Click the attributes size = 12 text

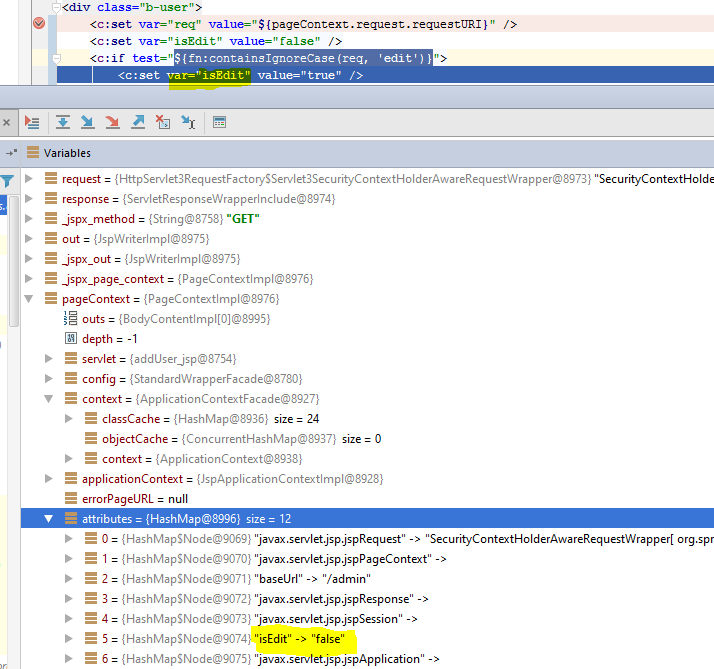click(269, 519)
